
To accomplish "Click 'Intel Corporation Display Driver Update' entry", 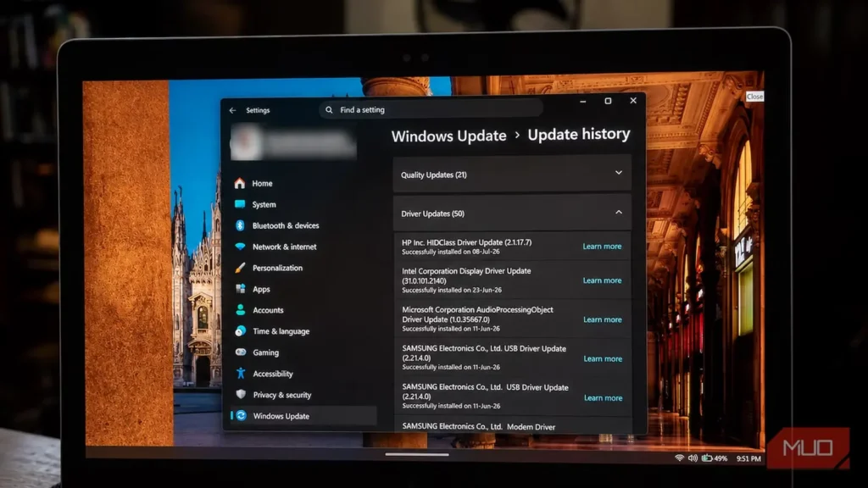I will pos(512,280).
